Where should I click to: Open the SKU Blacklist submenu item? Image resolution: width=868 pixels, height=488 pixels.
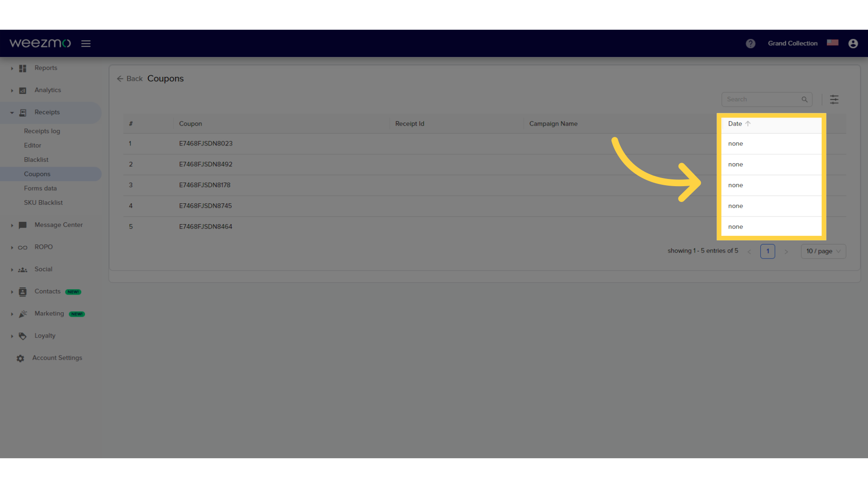click(43, 203)
